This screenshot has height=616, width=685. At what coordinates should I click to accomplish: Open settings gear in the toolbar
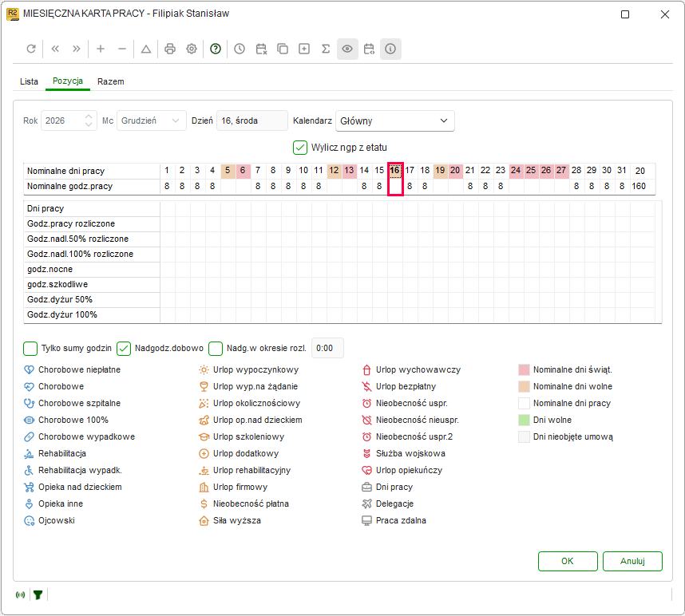click(x=192, y=49)
